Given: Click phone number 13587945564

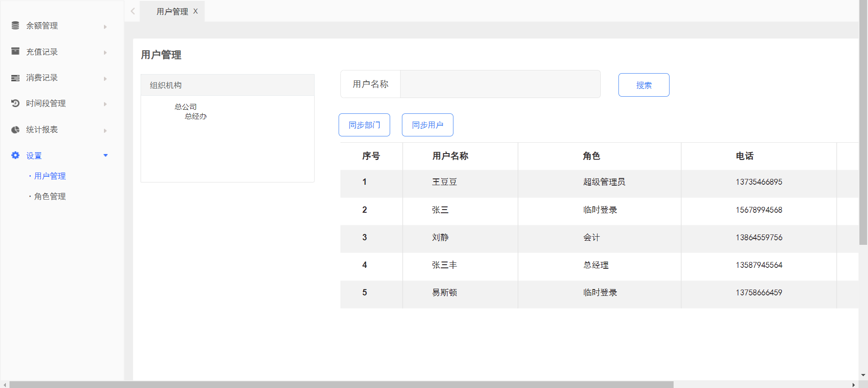Looking at the screenshot, I should click(x=759, y=265).
